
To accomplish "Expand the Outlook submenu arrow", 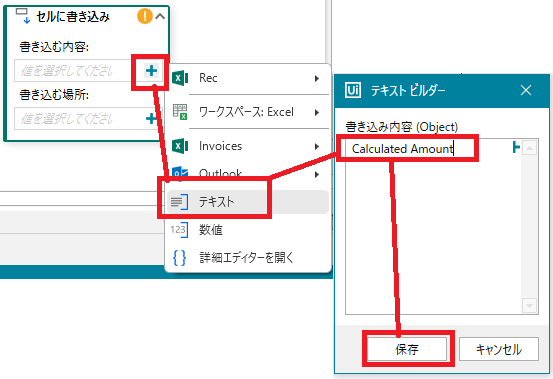I will (x=317, y=175).
